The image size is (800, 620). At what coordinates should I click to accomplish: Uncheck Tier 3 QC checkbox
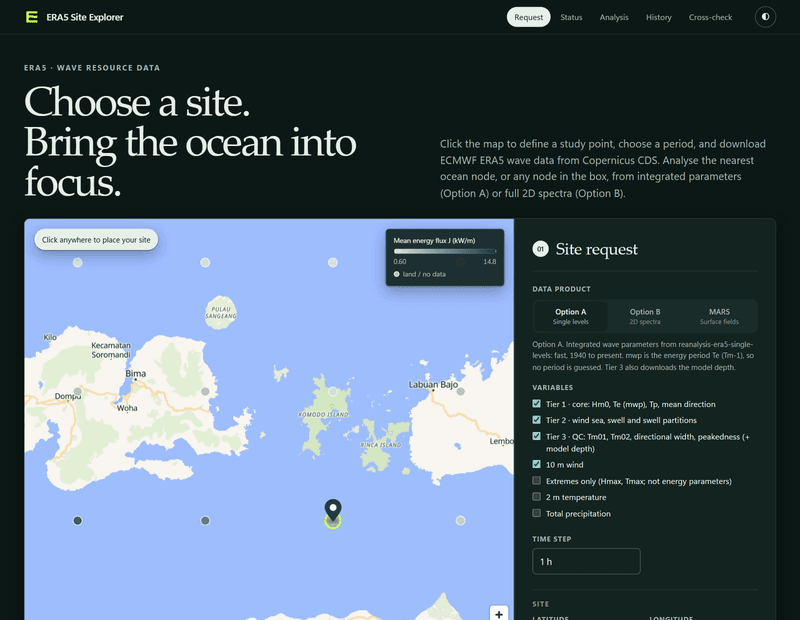tap(536, 436)
